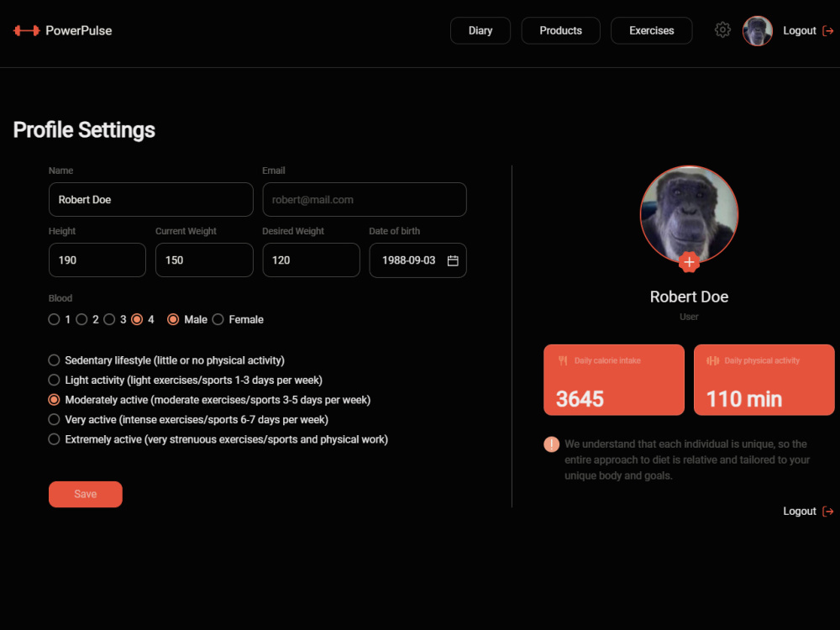This screenshot has width=840, height=630.
Task: Choose Sedentary lifestyle option
Action: [54, 360]
